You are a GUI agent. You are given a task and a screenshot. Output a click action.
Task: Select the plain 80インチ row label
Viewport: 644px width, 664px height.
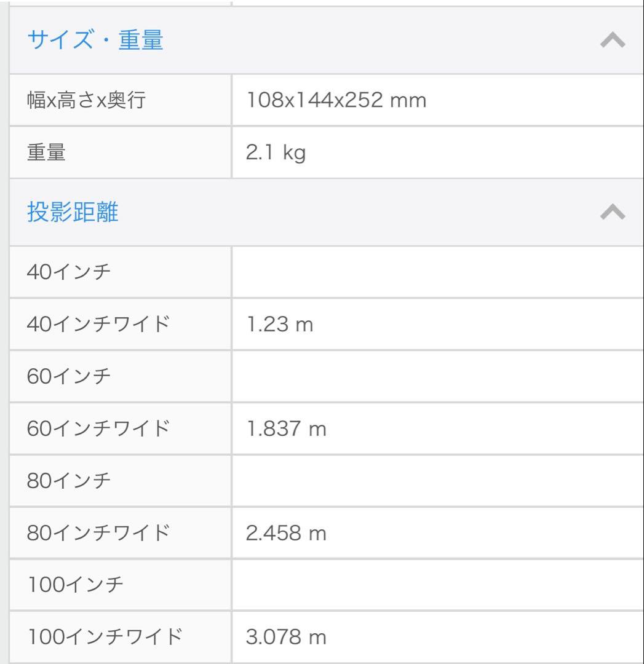tap(69, 480)
